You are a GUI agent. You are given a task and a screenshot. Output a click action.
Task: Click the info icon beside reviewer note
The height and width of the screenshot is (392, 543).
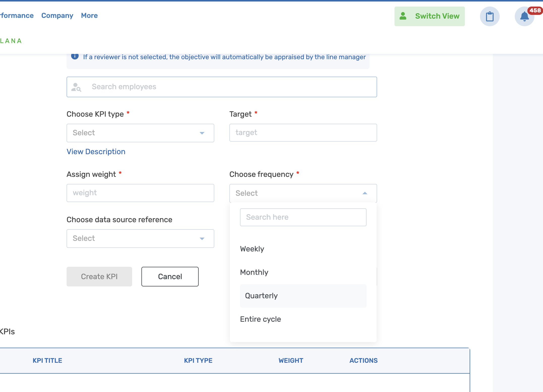pos(75,56)
